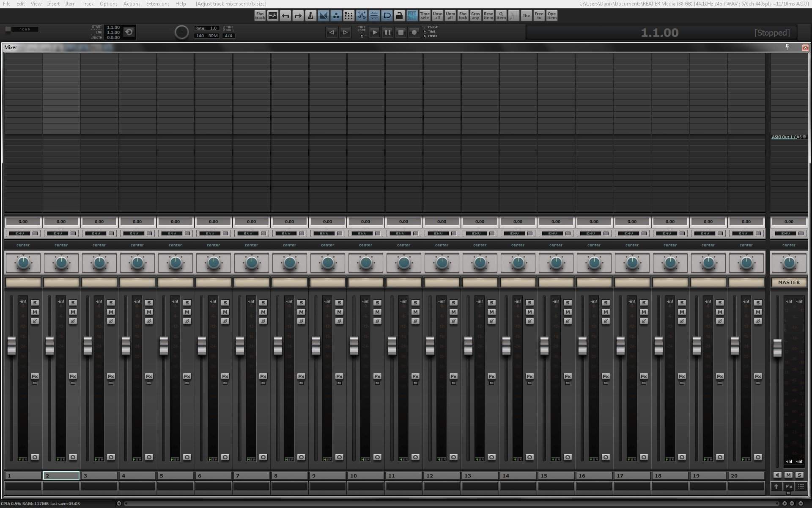Click the undo arrow in toolbar
The width and height of the screenshot is (812, 508).
(285, 16)
